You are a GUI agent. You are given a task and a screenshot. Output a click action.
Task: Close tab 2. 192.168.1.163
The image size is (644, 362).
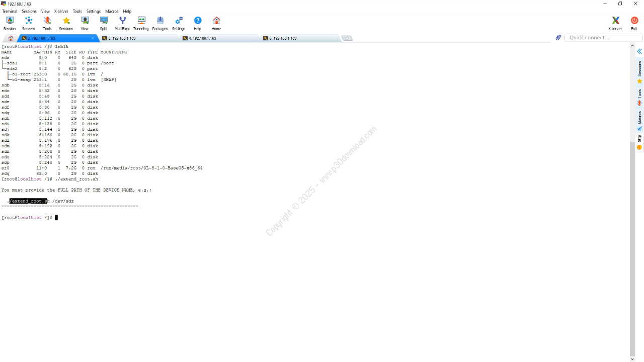(93, 38)
